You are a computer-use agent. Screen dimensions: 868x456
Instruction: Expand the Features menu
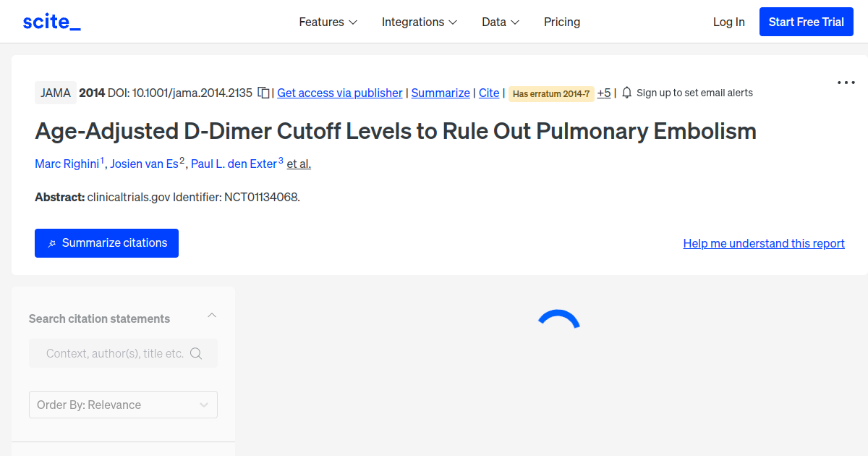click(x=328, y=22)
